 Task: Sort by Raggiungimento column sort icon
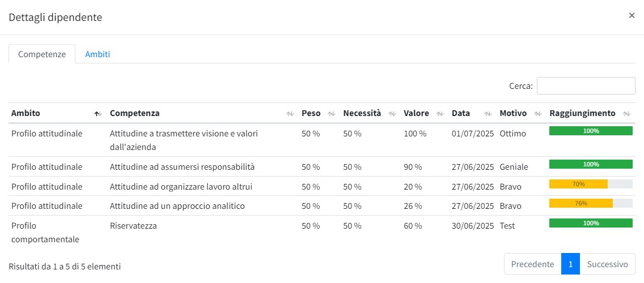pos(626,114)
